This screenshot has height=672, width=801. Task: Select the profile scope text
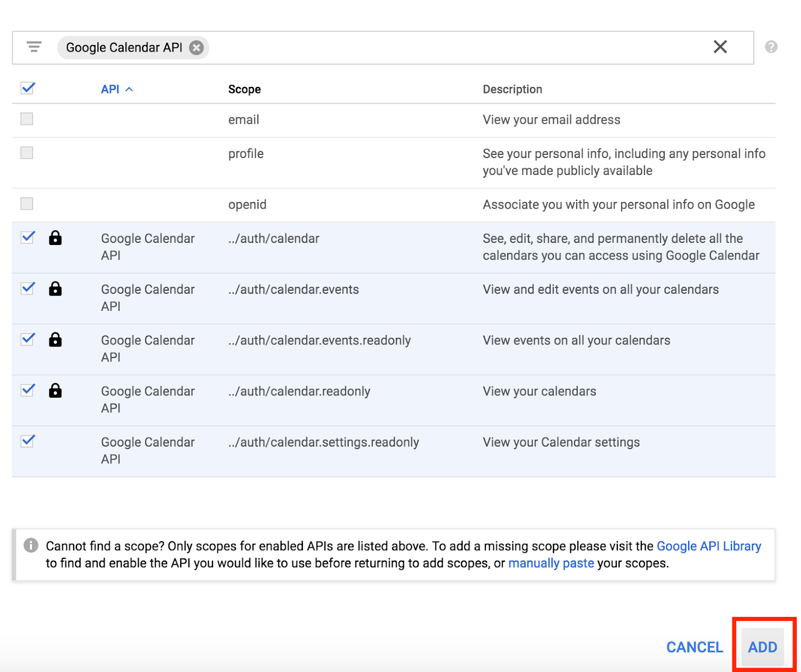coord(245,154)
